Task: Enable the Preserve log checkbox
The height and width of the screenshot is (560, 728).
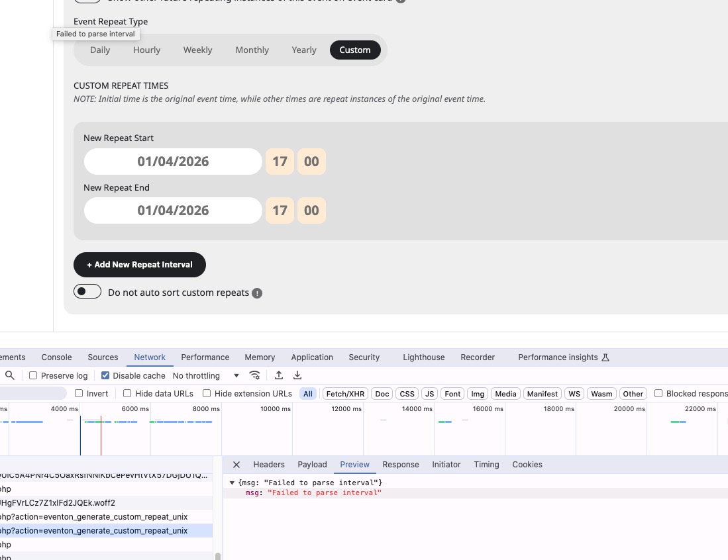Action: (x=33, y=375)
